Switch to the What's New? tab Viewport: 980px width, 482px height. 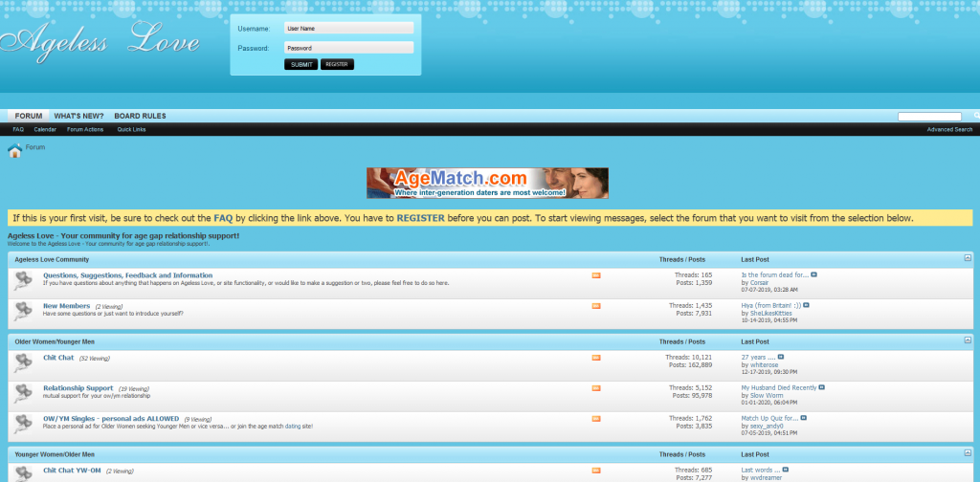pos(78,116)
